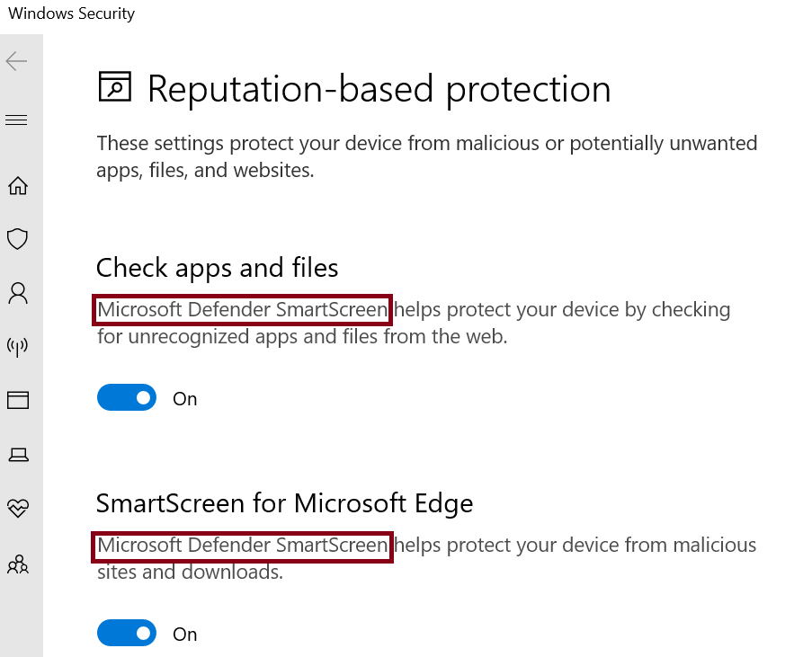Select the SmartScreen for Microsoft Edge heading
The image size is (812, 657).
(284, 503)
